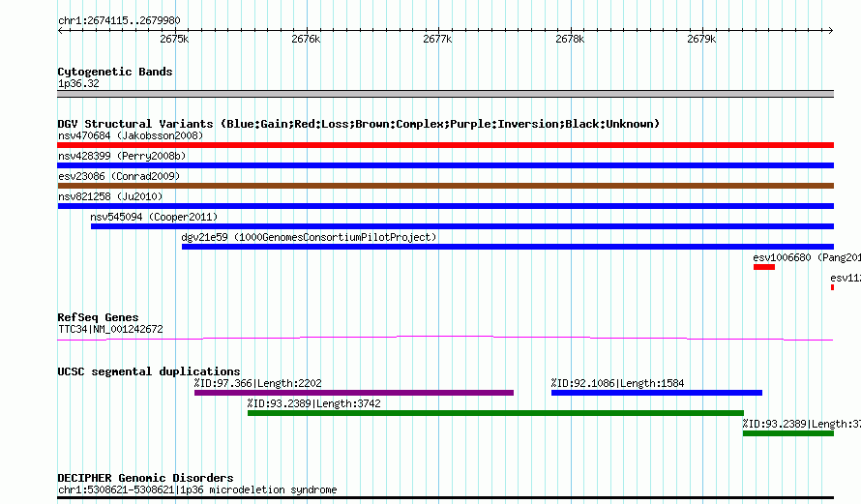Select the nsv428399 (Perry2008b) label
The height and width of the screenshot is (504, 861).
pyautogui.click(x=122, y=156)
